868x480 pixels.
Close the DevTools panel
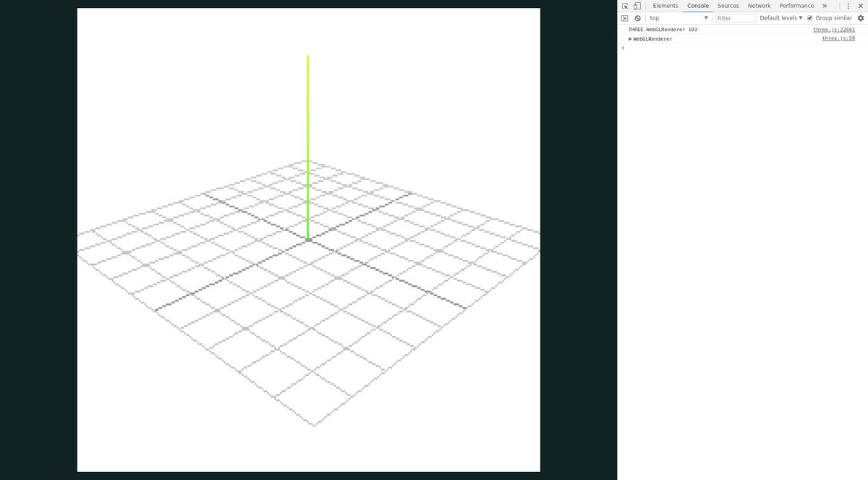click(x=860, y=6)
